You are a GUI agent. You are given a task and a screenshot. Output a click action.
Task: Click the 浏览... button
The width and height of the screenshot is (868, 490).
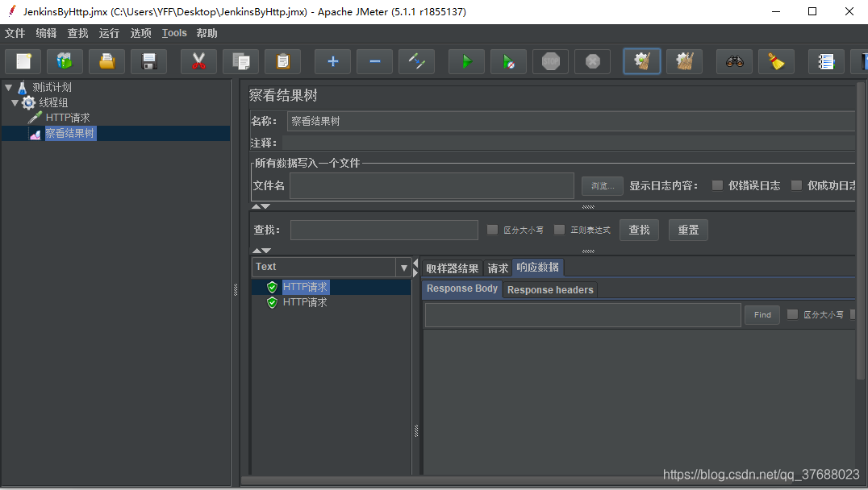603,186
